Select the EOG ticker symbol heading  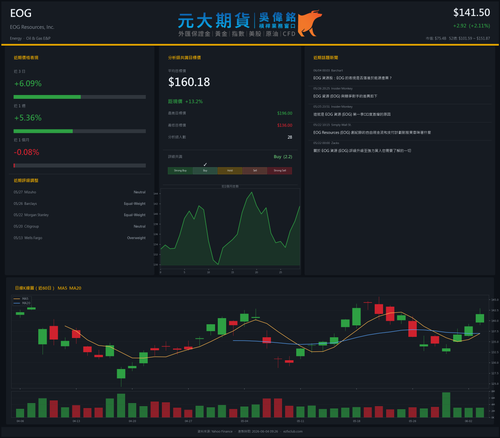point(21,13)
